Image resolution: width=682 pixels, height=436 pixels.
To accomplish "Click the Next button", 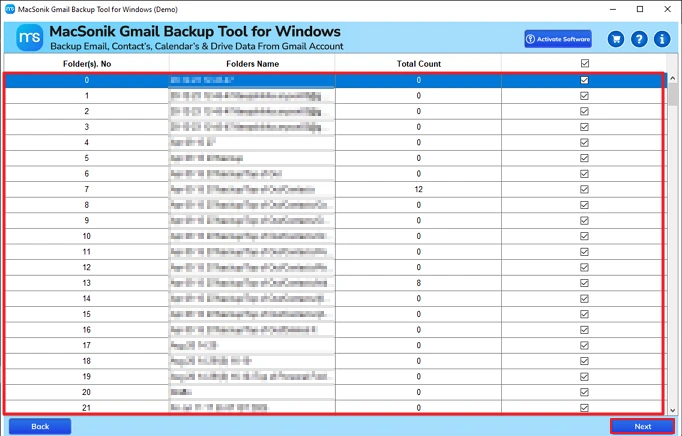I will tap(642, 426).
